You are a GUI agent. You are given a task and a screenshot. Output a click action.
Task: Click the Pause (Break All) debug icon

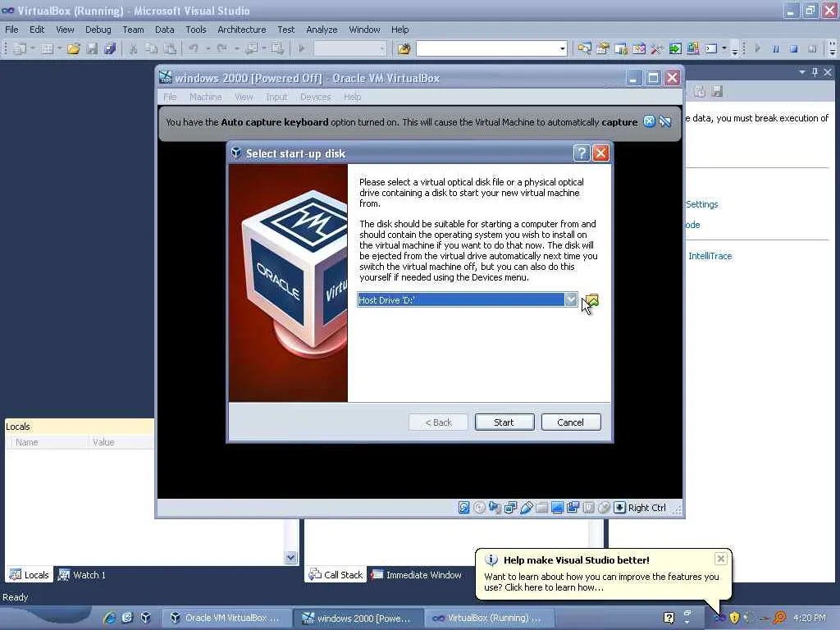[x=776, y=48]
